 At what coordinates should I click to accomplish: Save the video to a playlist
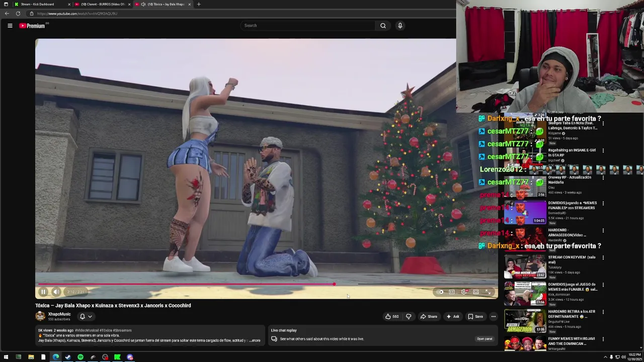click(475, 316)
